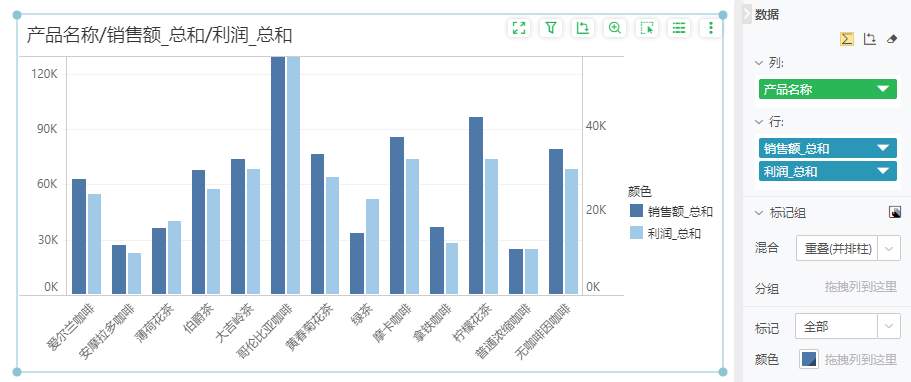The height and width of the screenshot is (382, 911).
Task: Activate the zoom-in magnifier icon
Action: click(615, 27)
